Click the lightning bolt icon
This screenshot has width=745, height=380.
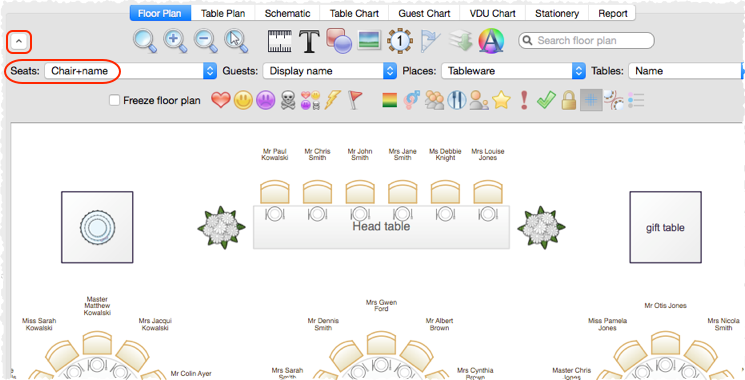coord(332,100)
